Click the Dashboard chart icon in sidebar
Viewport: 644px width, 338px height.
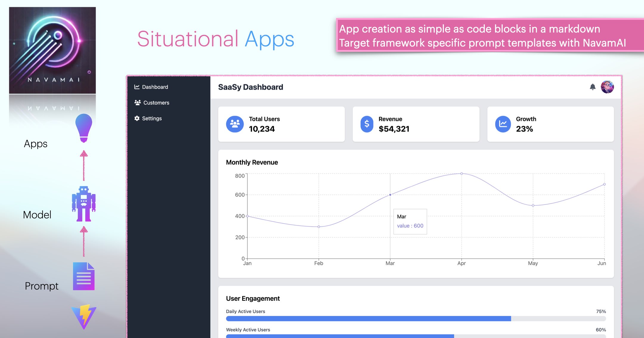[x=137, y=87]
